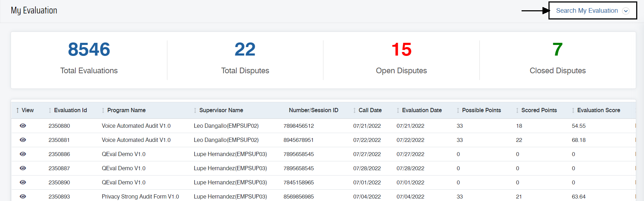
Task: Click Voice Automated Audit V1.0 in row 2350881
Action: pos(136,140)
